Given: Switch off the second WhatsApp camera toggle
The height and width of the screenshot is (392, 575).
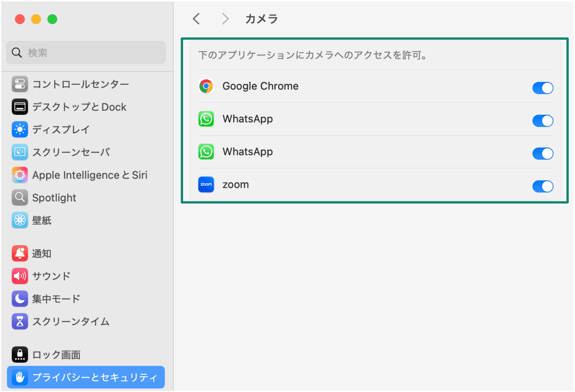Looking at the screenshot, I should 542,154.
